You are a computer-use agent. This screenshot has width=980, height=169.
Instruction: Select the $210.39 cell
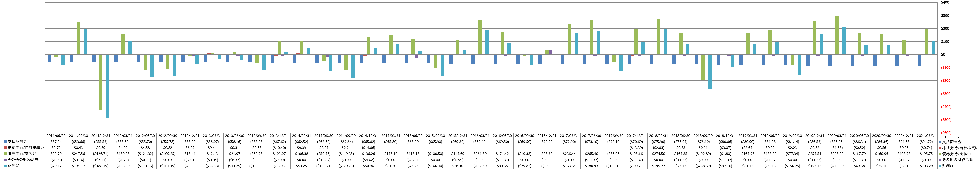coord(837,166)
